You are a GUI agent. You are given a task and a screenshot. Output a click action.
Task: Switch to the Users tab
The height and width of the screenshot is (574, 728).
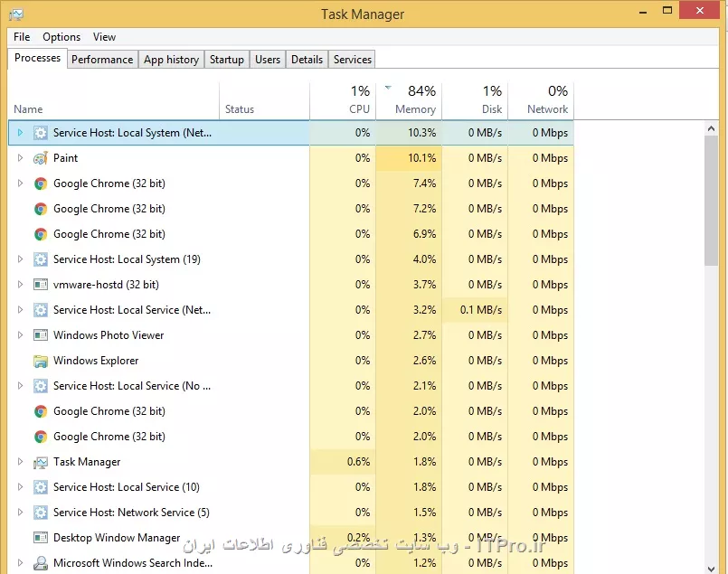[268, 60]
